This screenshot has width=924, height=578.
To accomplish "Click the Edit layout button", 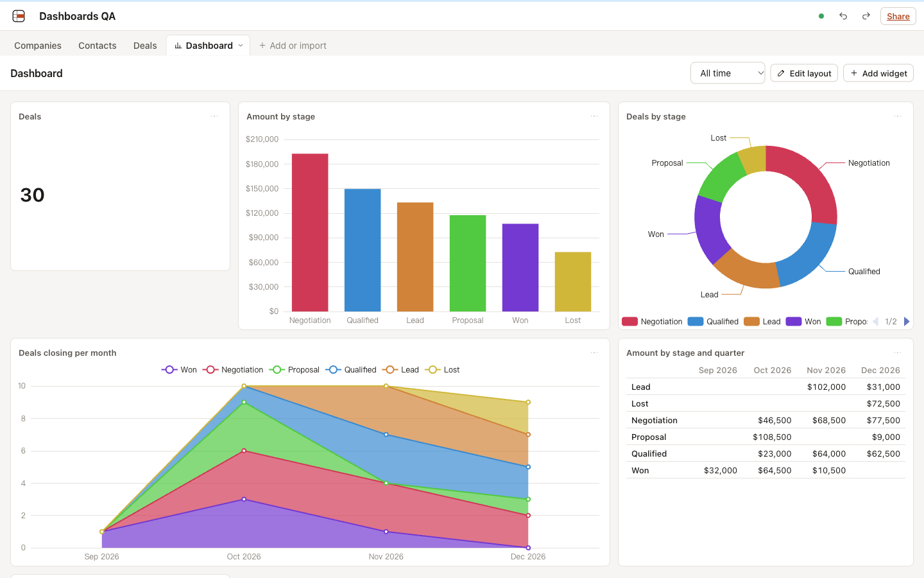I will click(804, 73).
